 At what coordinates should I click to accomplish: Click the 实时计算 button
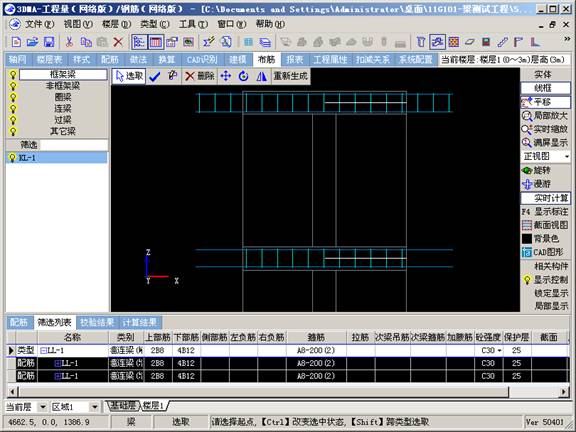[x=546, y=198]
